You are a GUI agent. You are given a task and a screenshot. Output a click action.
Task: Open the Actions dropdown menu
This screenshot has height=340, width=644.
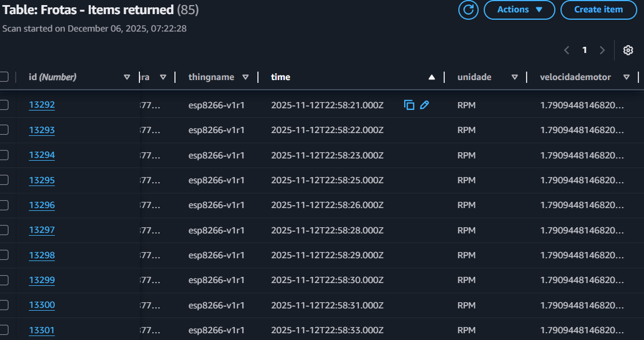[x=519, y=10]
